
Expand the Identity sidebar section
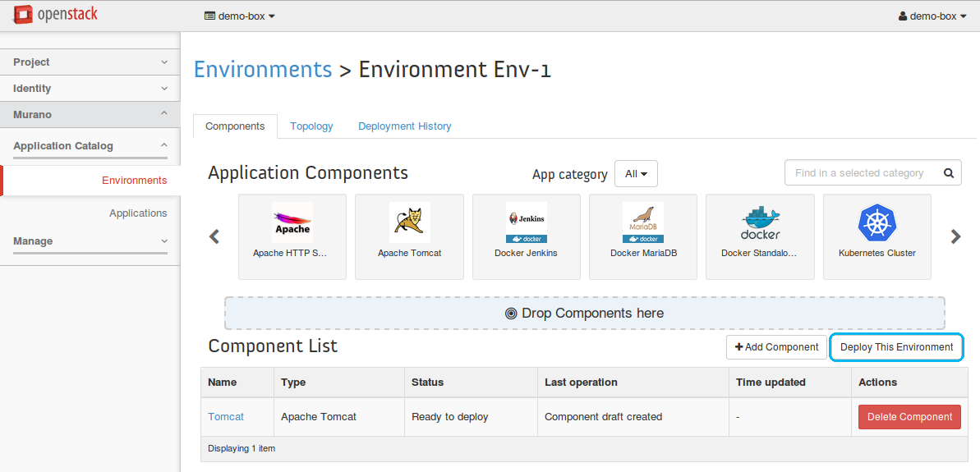click(90, 89)
